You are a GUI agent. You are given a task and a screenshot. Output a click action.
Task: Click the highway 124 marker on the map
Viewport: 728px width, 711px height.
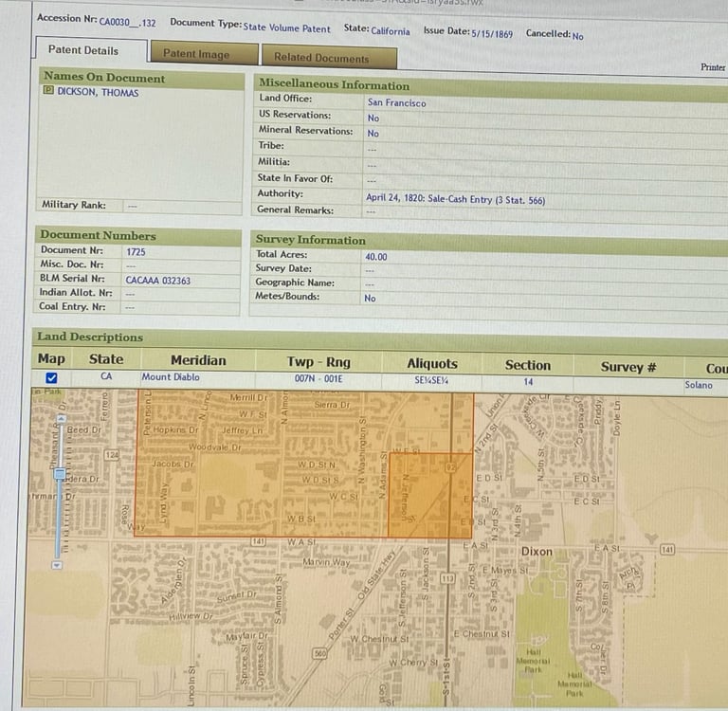pos(112,455)
